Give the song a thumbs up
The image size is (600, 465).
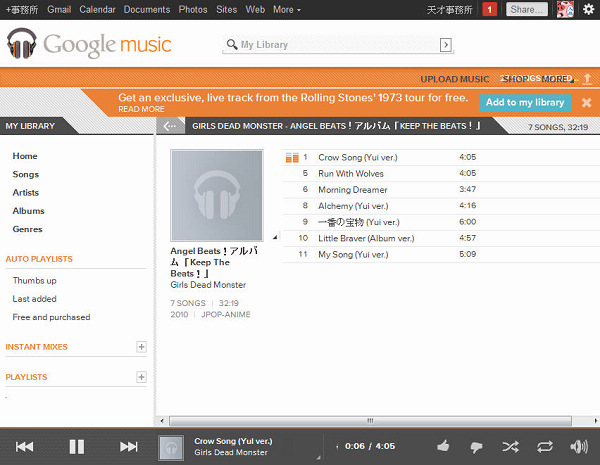coord(443,446)
